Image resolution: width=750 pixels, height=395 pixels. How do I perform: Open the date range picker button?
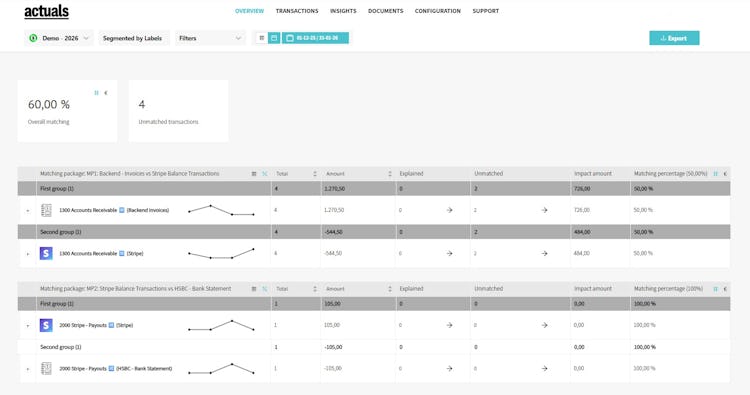(x=315, y=38)
